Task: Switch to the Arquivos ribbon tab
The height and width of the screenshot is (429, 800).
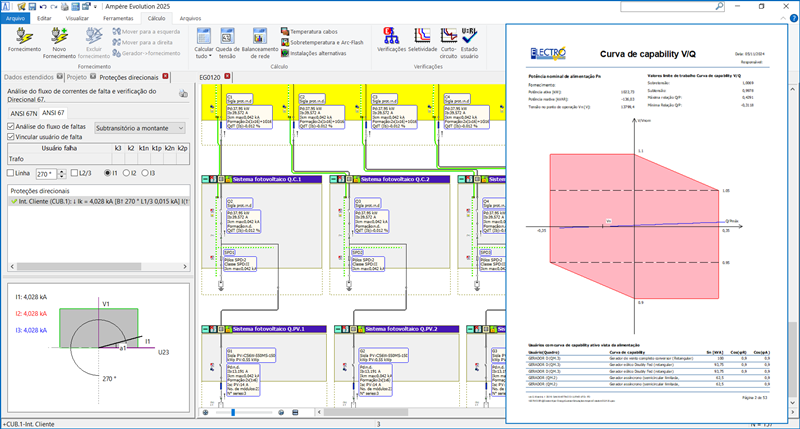Action: [x=190, y=18]
